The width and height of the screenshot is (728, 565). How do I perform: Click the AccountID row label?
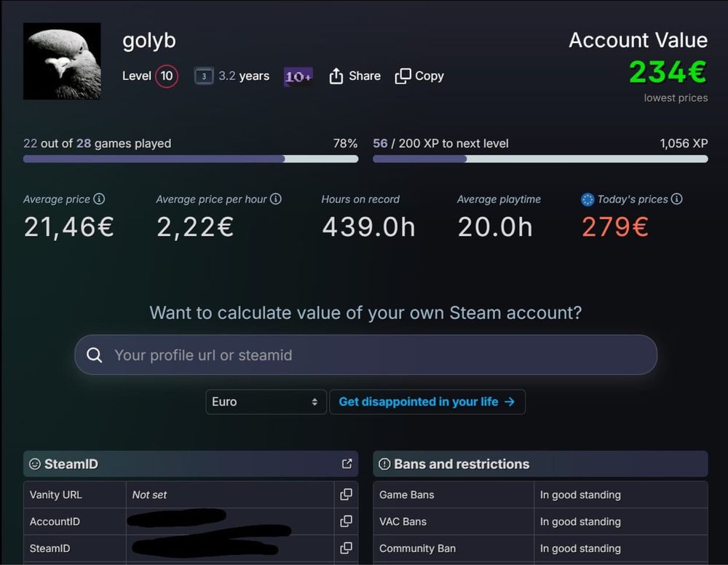[55, 522]
